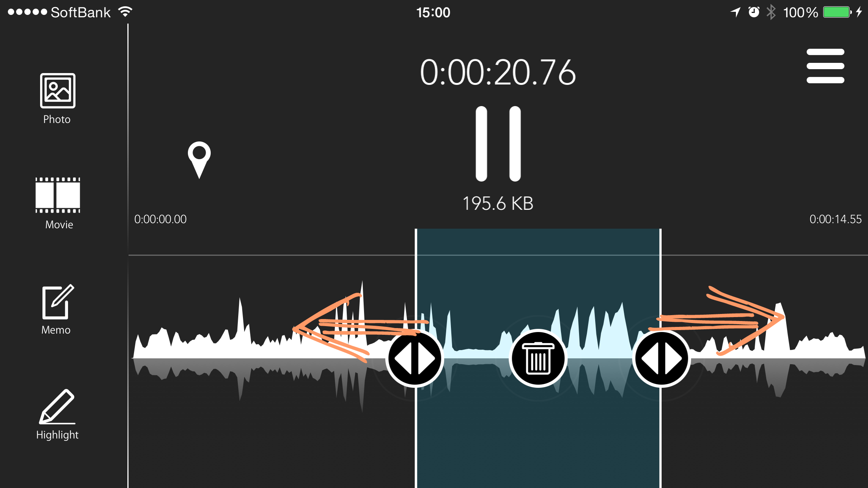The image size is (868, 488).
Task: Click the start time label 0:00:00.00
Action: click(x=161, y=219)
